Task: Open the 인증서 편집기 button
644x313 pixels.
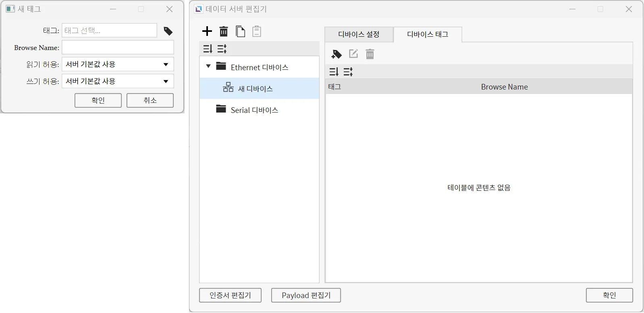Action: click(x=230, y=295)
